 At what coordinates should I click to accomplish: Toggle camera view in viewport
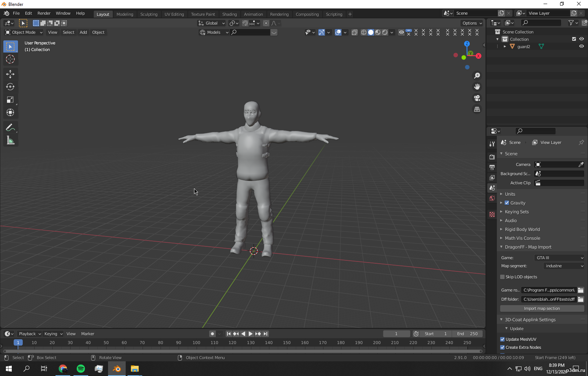(x=477, y=98)
